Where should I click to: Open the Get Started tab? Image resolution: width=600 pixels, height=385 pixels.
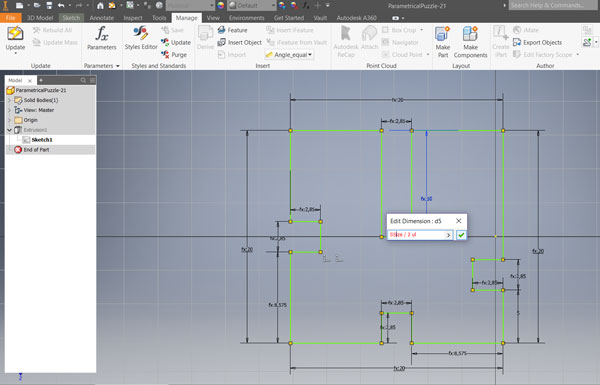(x=289, y=18)
